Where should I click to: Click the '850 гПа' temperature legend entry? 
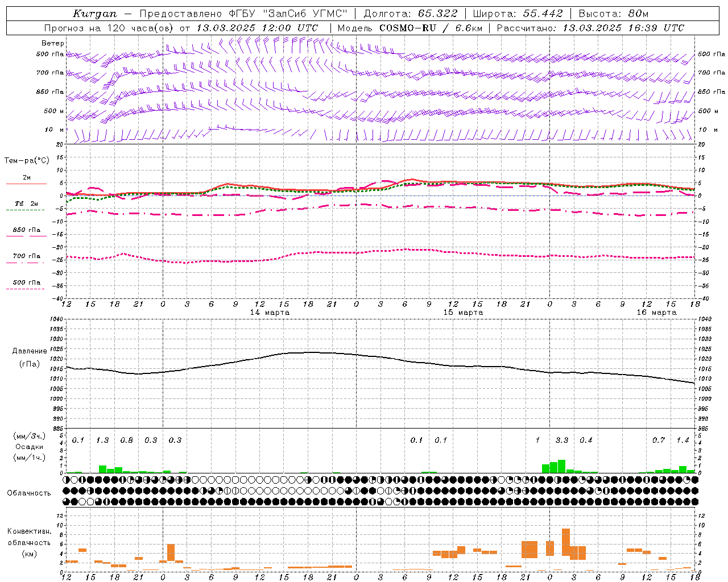pos(26,230)
